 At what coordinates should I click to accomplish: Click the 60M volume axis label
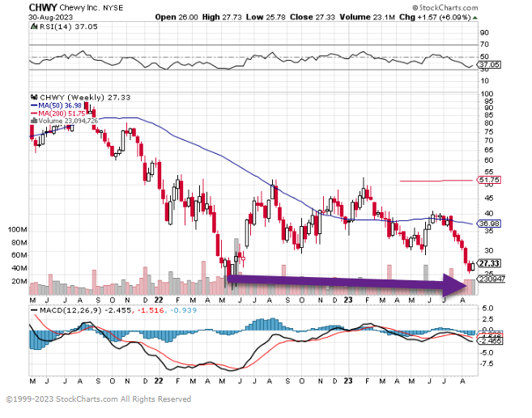point(19,255)
